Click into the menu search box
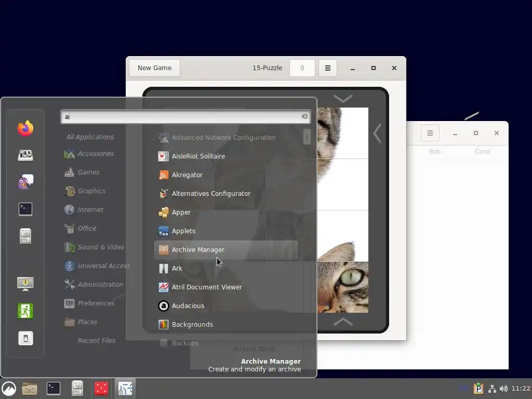Image resolution: width=532 pixels, height=399 pixels. click(185, 117)
